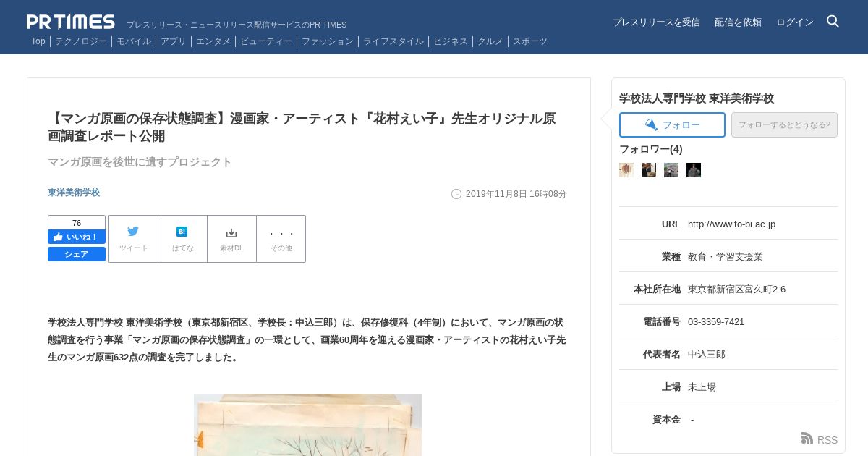Click the PR TIMES logo

tap(71, 22)
